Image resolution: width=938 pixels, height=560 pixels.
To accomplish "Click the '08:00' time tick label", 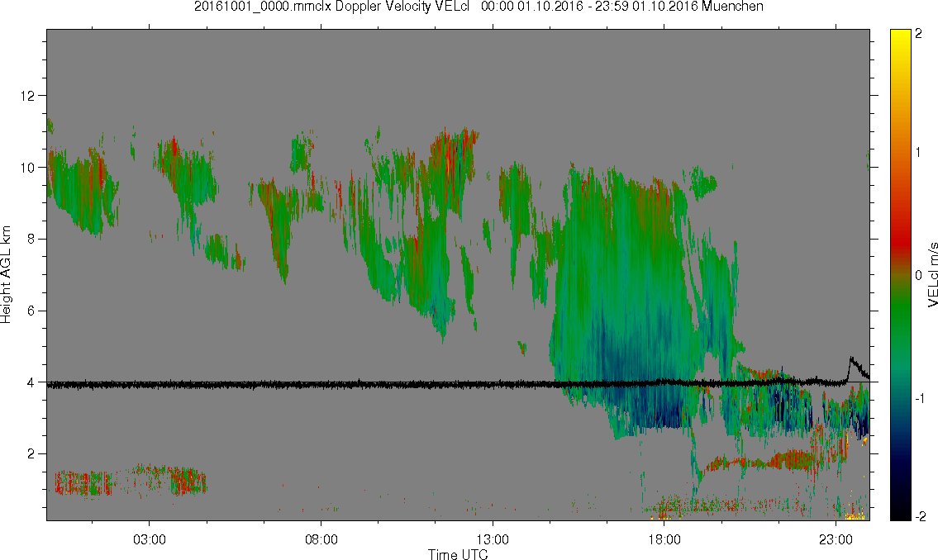I will click(x=321, y=539).
